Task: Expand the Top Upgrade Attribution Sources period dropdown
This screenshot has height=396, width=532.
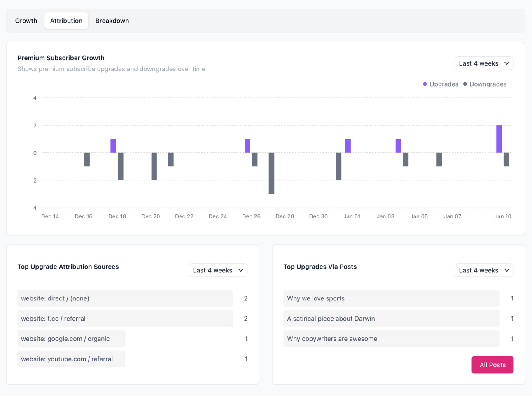Action: click(218, 270)
